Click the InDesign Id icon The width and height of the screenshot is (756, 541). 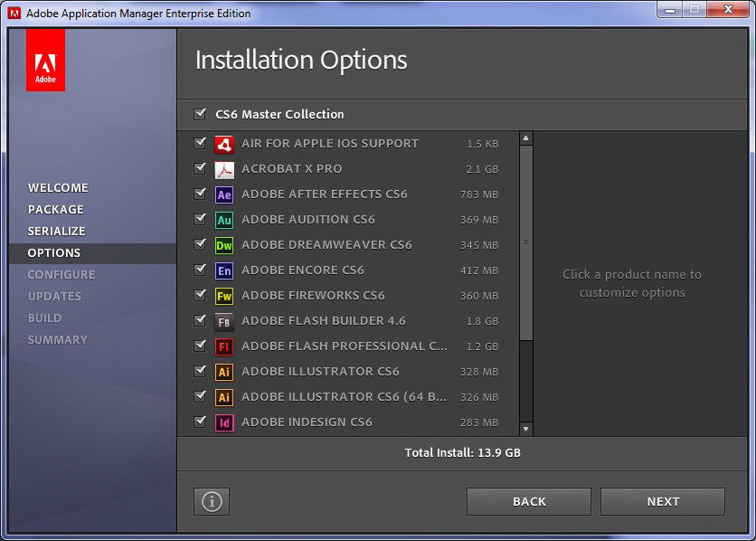224,422
